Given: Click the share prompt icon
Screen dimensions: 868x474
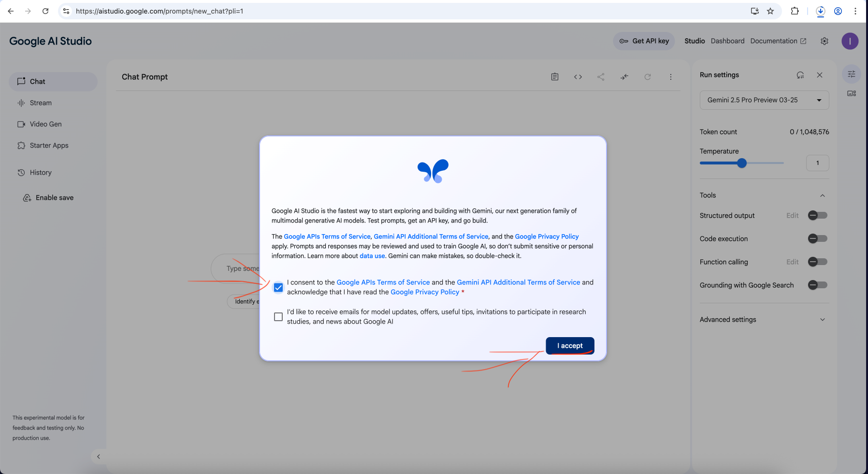Looking at the screenshot, I should click(x=601, y=77).
